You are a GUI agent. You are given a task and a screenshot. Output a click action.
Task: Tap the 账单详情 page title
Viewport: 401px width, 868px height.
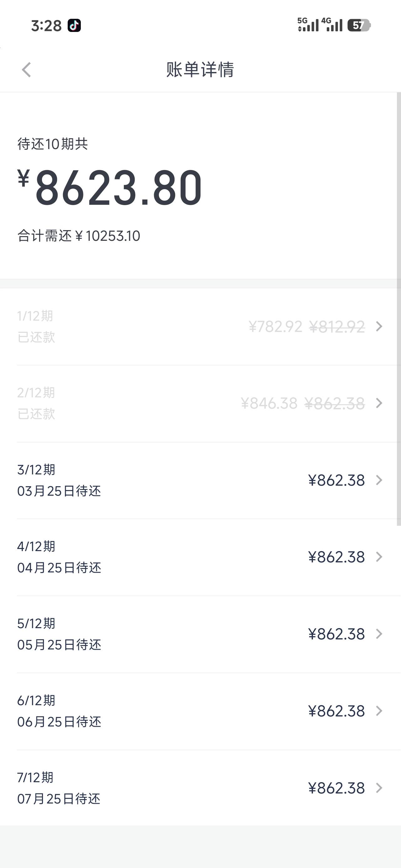click(x=200, y=70)
